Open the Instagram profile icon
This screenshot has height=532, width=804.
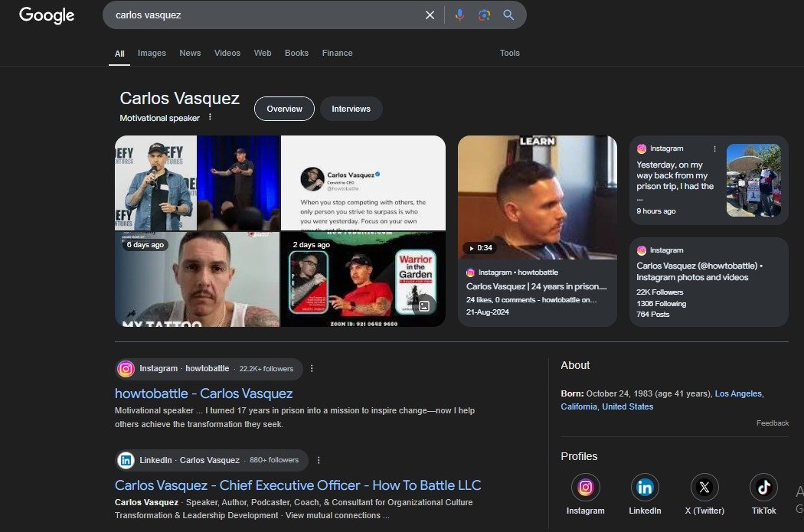tap(585, 488)
